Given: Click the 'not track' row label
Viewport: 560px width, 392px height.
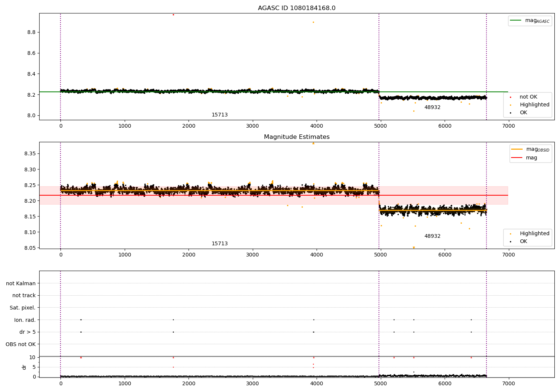Looking at the screenshot, I should click(x=24, y=296).
